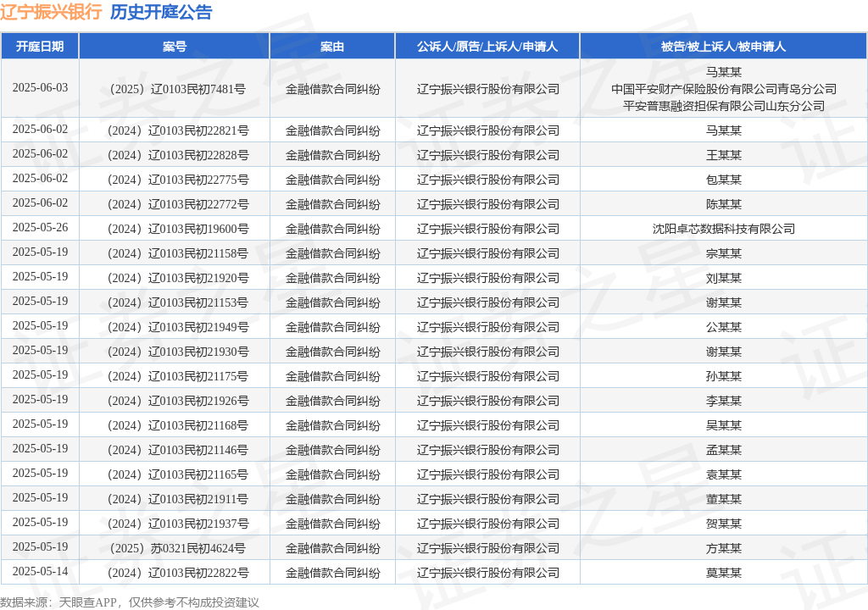Click the 辽宁振兴银行 title text
Screen dimensions: 868x610
tap(51, 12)
